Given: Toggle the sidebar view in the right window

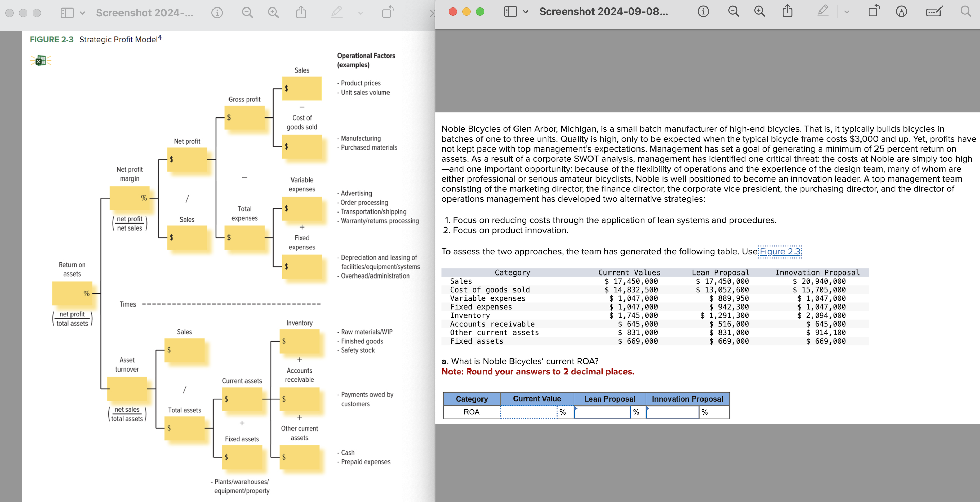Looking at the screenshot, I should [x=510, y=12].
